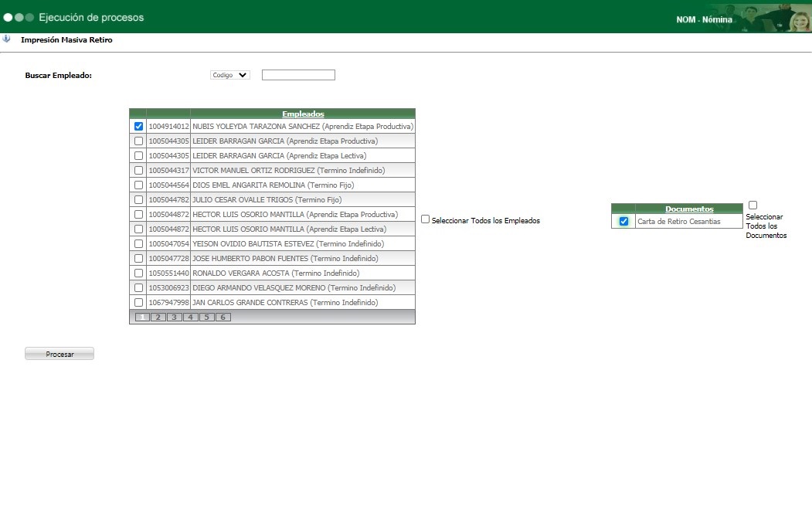Click employee code 1005047728

(x=169, y=258)
